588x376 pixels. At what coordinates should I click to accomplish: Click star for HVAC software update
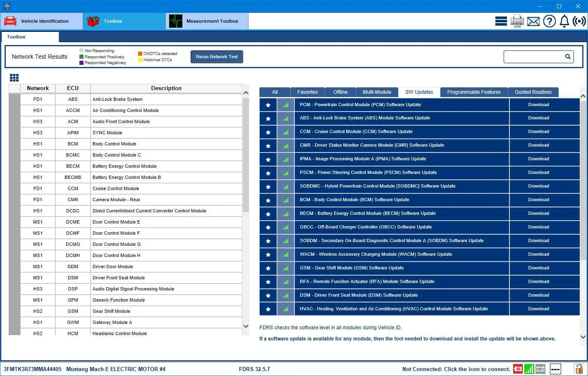tap(268, 309)
